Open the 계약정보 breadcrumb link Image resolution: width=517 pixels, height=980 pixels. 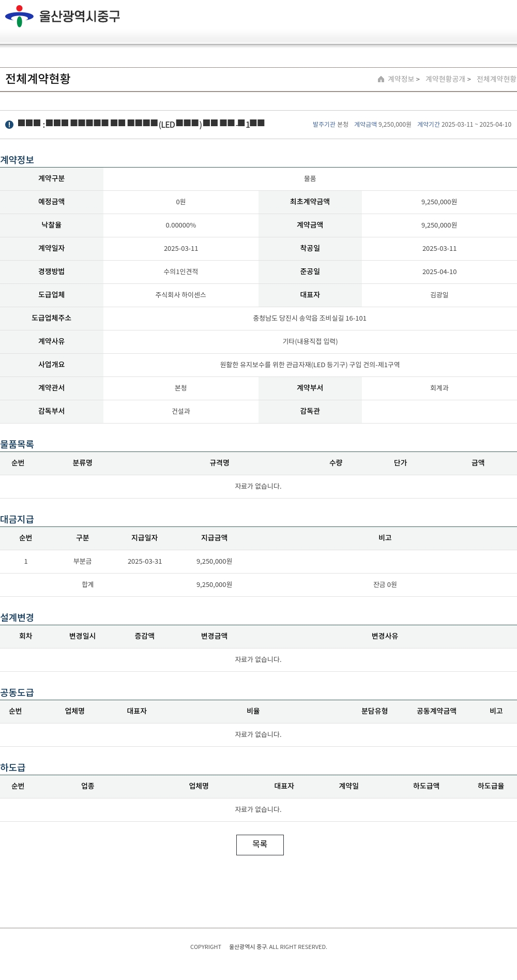pos(401,79)
